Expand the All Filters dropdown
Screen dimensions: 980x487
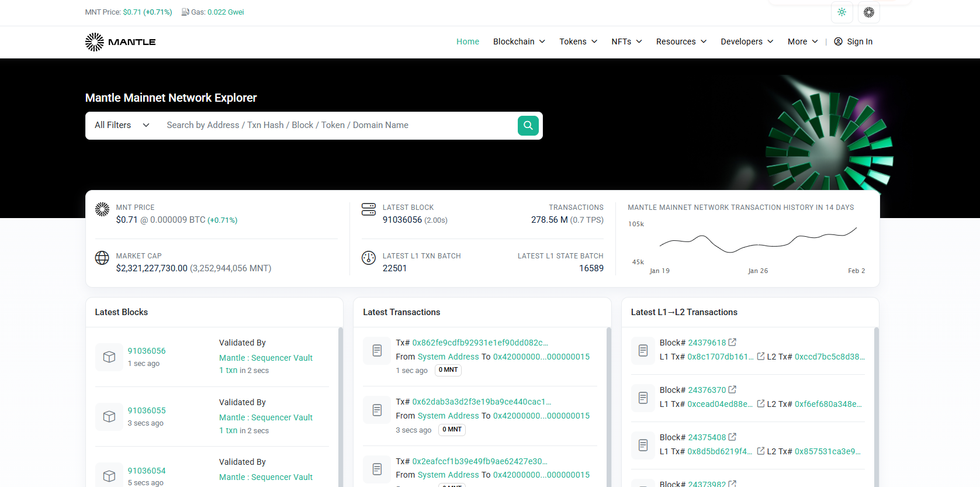(x=122, y=125)
